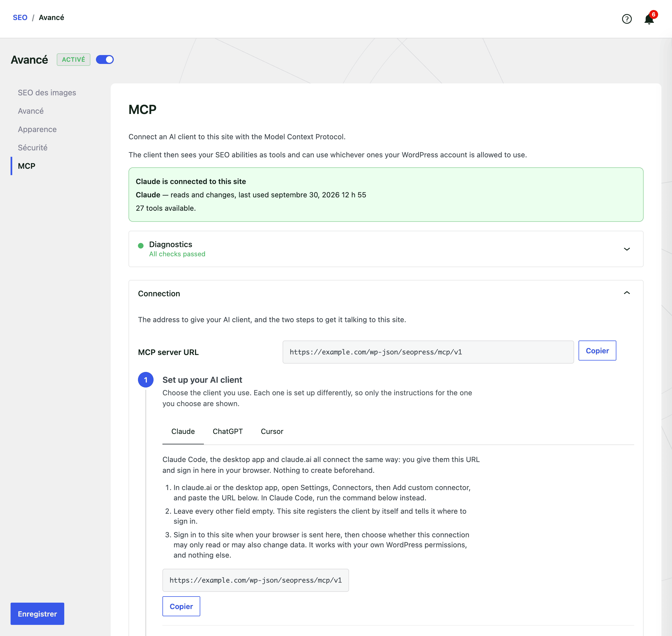Switch to the ChatGPT client tab

tap(228, 431)
